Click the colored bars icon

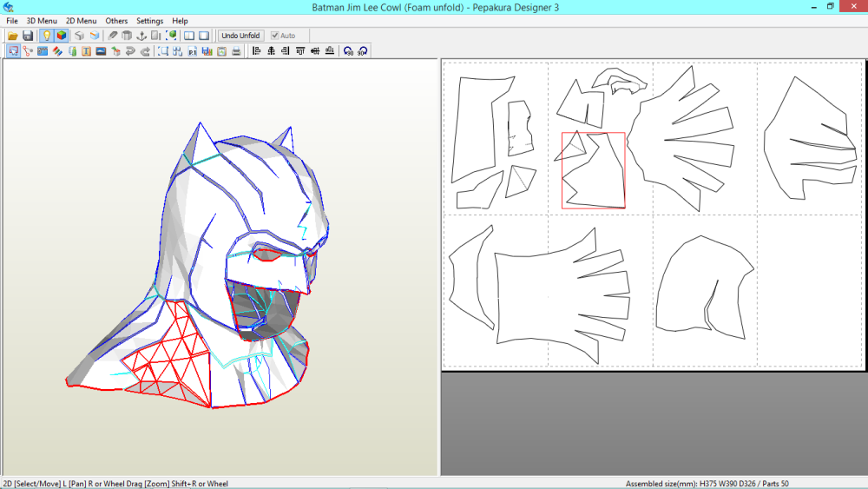click(x=207, y=51)
